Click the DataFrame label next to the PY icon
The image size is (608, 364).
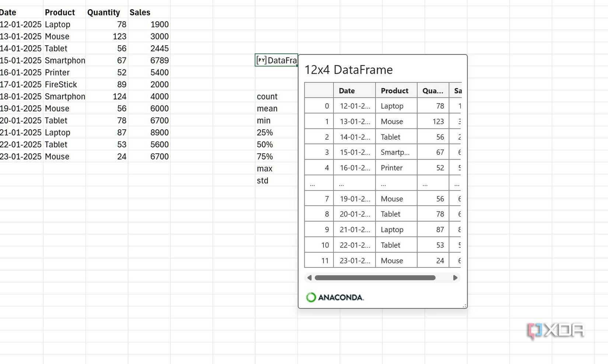click(282, 60)
